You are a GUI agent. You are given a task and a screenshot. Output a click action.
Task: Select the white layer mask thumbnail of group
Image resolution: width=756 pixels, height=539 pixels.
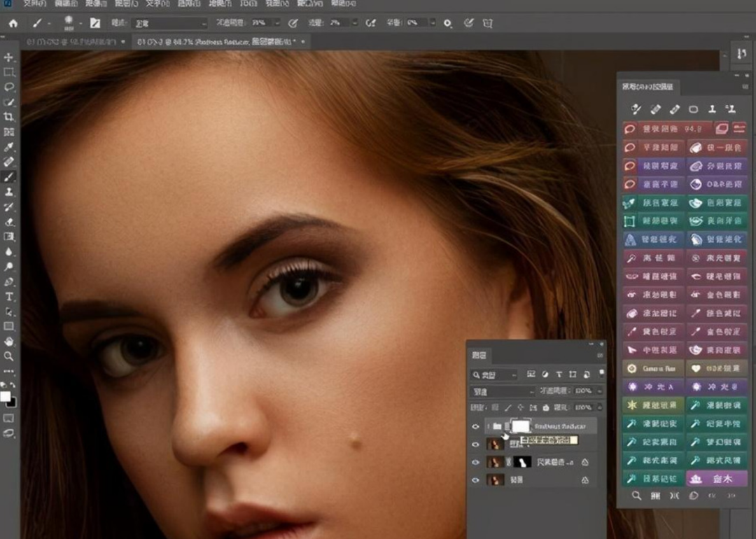(x=520, y=426)
